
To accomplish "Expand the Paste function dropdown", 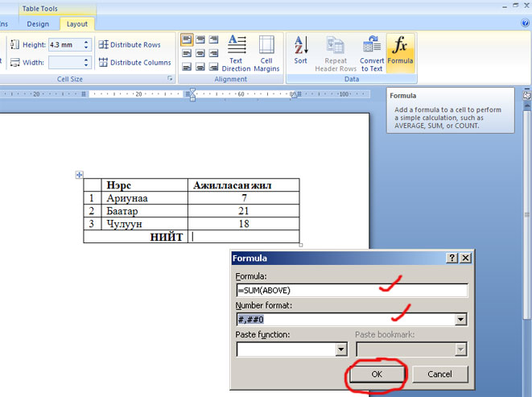I will [x=341, y=349].
